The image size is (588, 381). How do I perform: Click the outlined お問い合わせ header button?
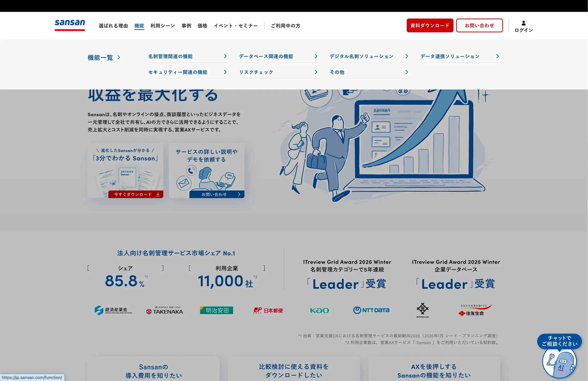[479, 25]
